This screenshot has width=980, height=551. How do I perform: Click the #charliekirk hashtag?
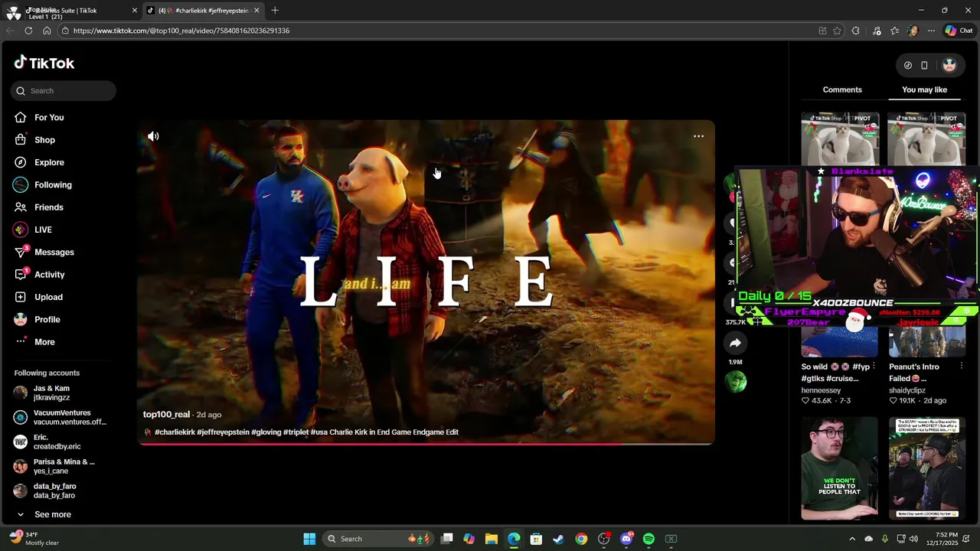(175, 432)
